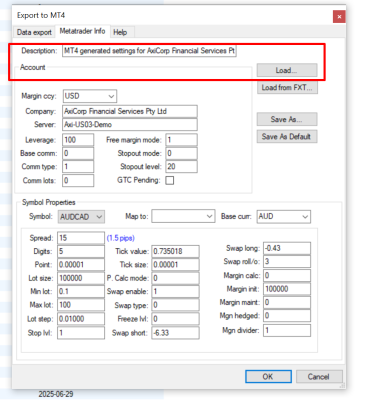Image resolution: width=372 pixels, height=400 pixels.
Task: Click the Comm lots field
Action: coord(78,181)
